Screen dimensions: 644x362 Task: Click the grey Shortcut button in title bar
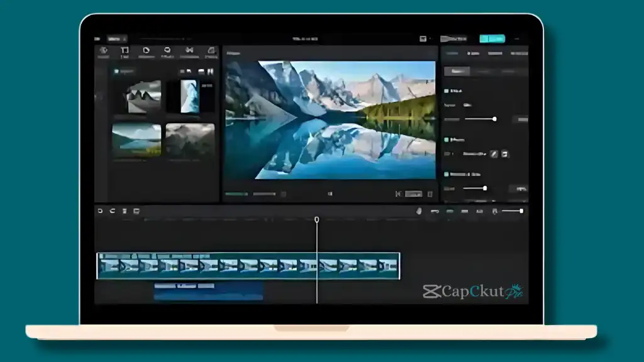(454, 38)
